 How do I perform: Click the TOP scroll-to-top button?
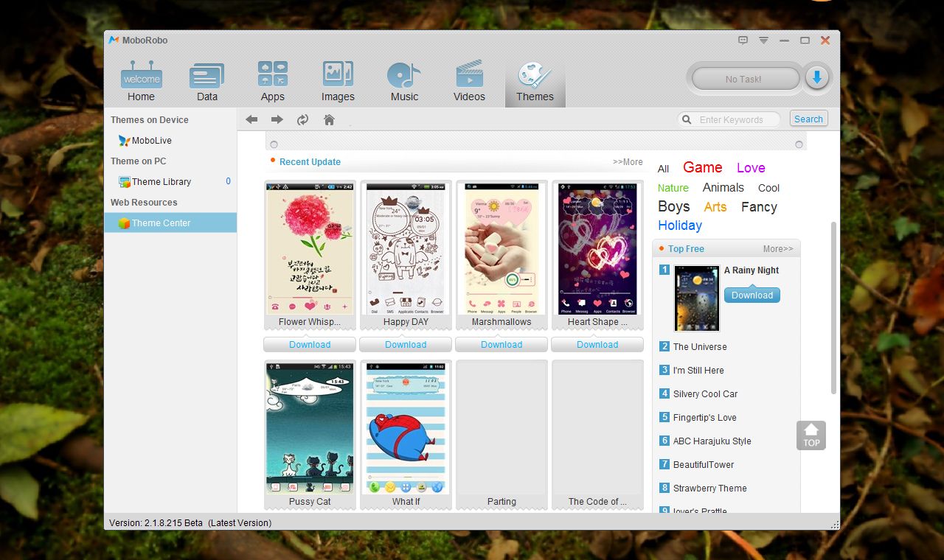811,435
